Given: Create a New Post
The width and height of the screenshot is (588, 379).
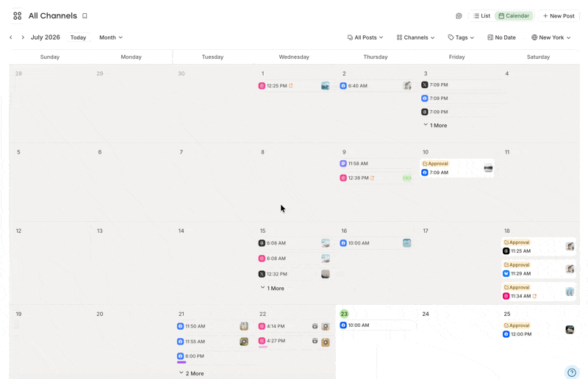Looking at the screenshot, I should [x=559, y=15].
